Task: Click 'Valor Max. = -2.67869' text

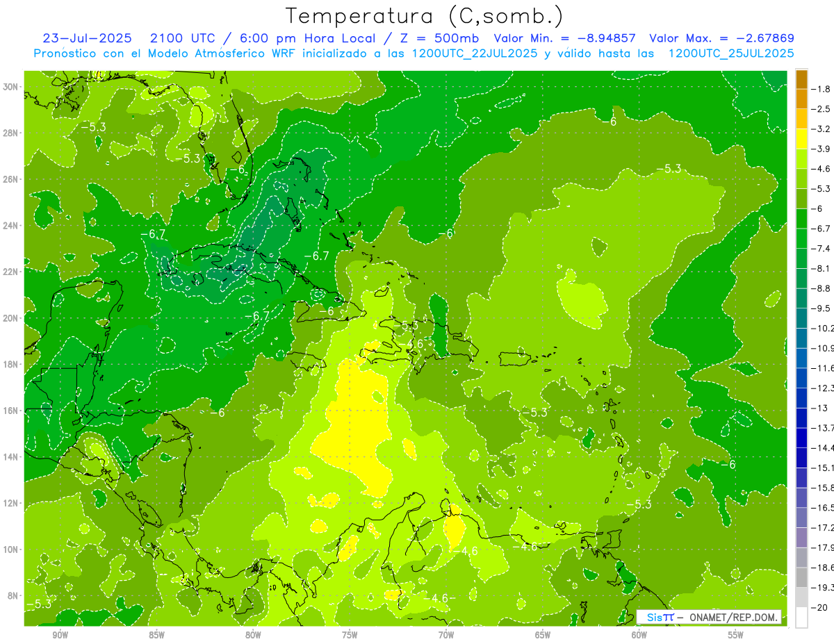Action: [721, 38]
